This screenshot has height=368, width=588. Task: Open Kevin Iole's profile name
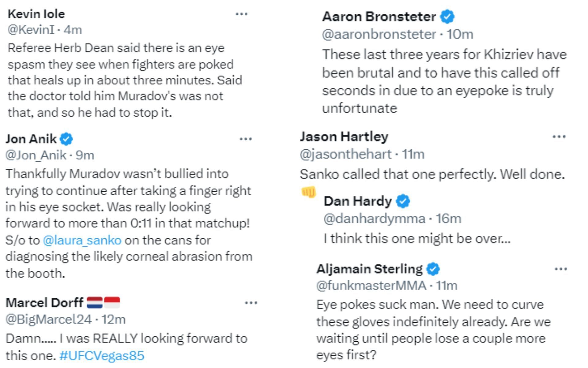(36, 14)
